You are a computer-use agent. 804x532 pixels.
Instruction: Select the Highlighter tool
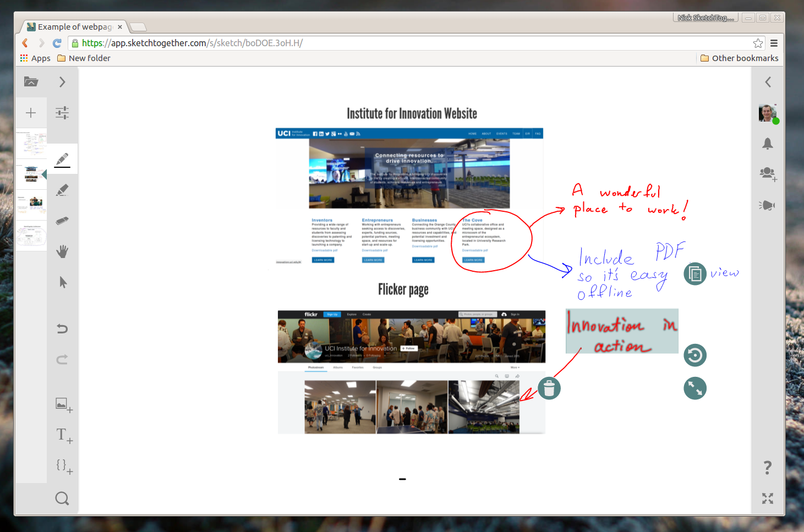click(62, 190)
